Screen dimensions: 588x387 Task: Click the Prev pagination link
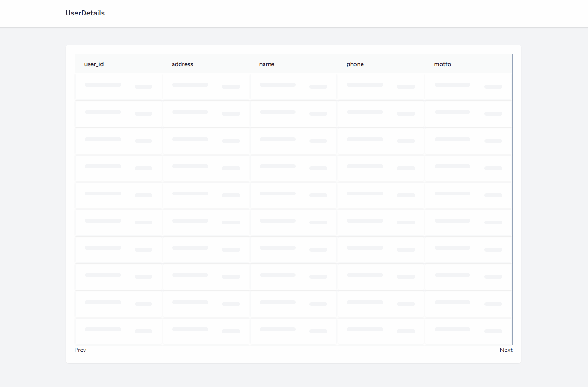80,350
